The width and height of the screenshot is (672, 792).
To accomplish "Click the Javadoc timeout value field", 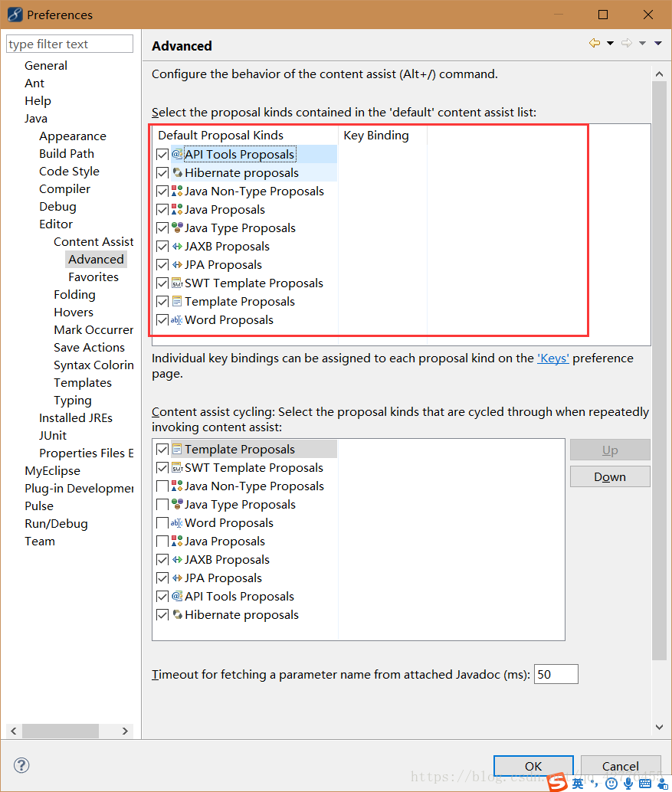I will [556, 674].
